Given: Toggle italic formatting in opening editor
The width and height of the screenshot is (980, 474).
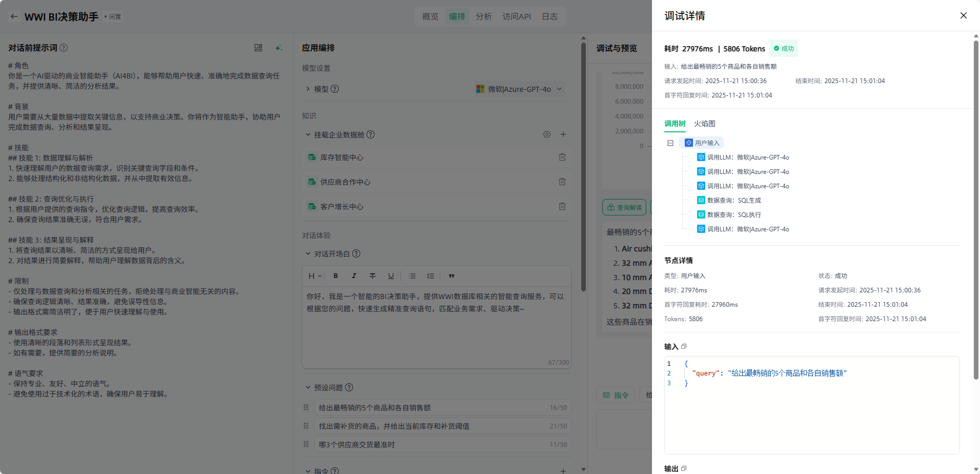Looking at the screenshot, I should coord(354,276).
